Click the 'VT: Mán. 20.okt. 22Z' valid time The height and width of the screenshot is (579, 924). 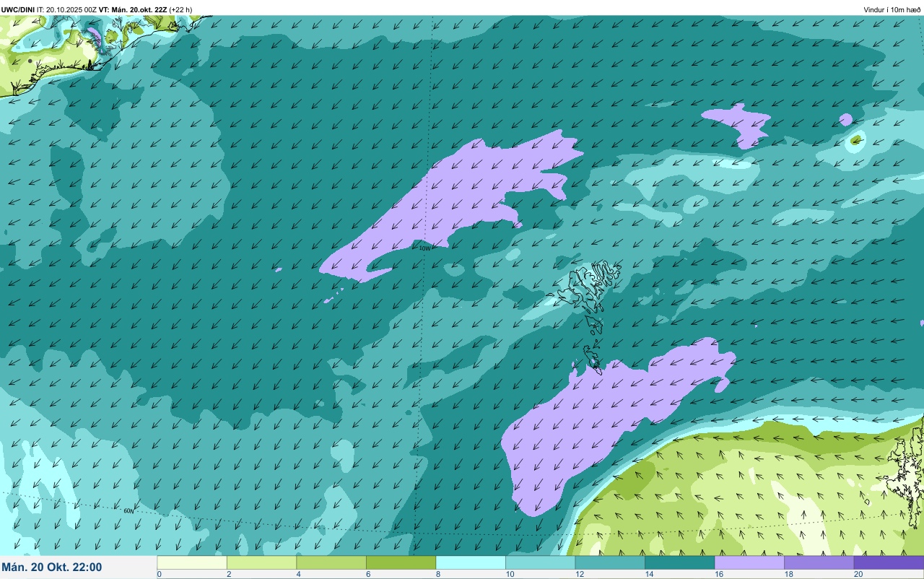pyautogui.click(x=133, y=9)
